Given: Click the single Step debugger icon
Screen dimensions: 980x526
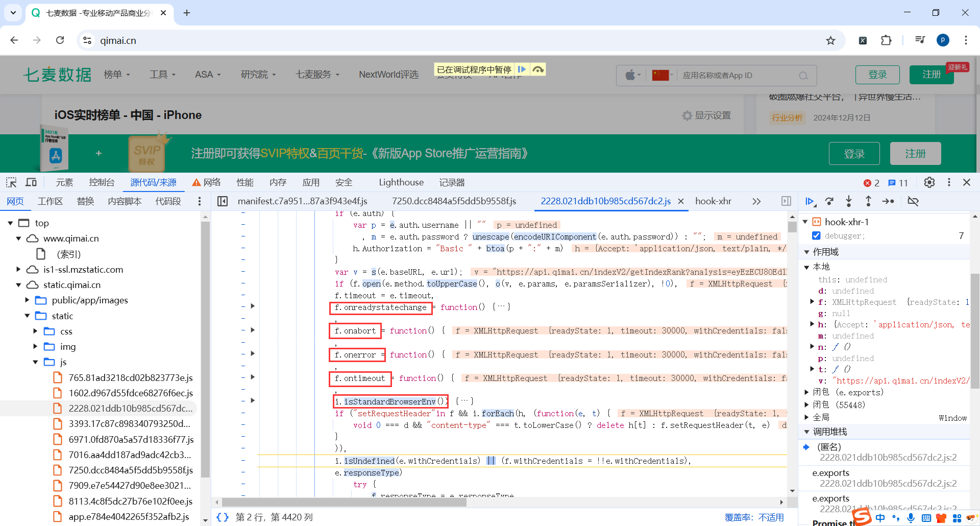Looking at the screenshot, I should (888, 201).
